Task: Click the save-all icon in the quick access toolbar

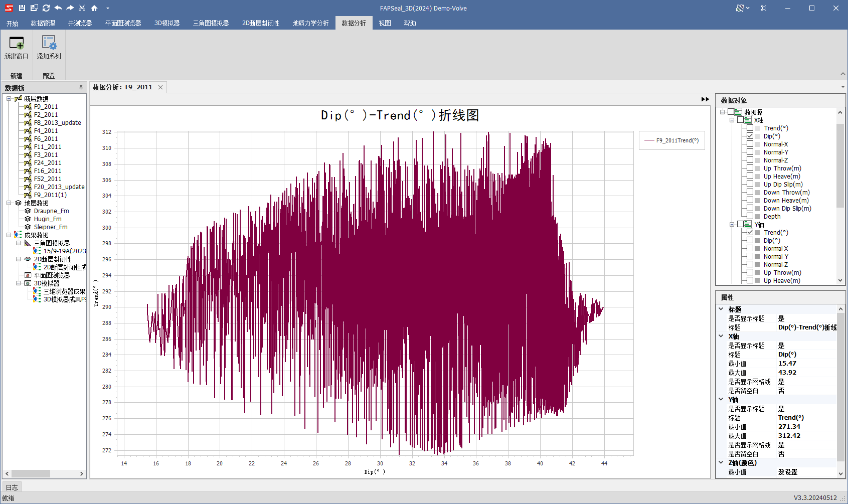Action: click(x=34, y=8)
